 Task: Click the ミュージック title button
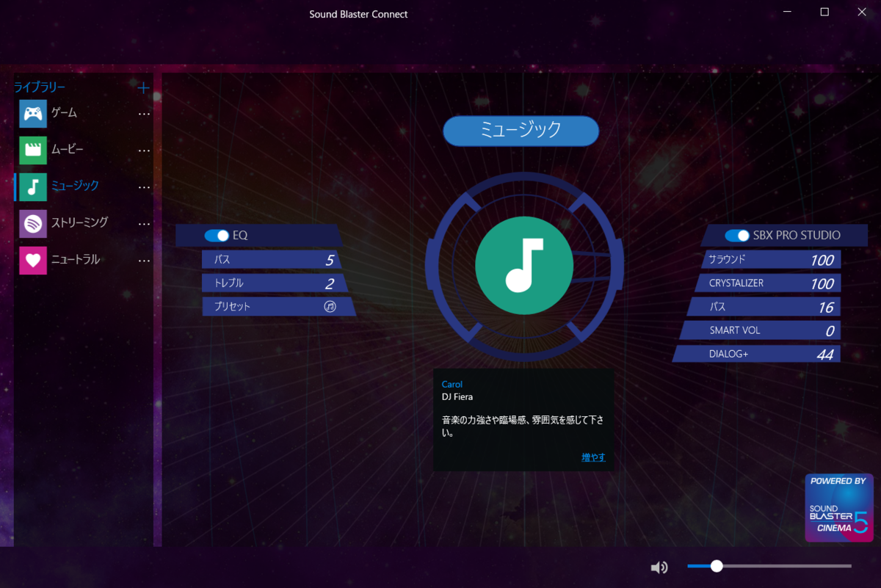tap(521, 131)
